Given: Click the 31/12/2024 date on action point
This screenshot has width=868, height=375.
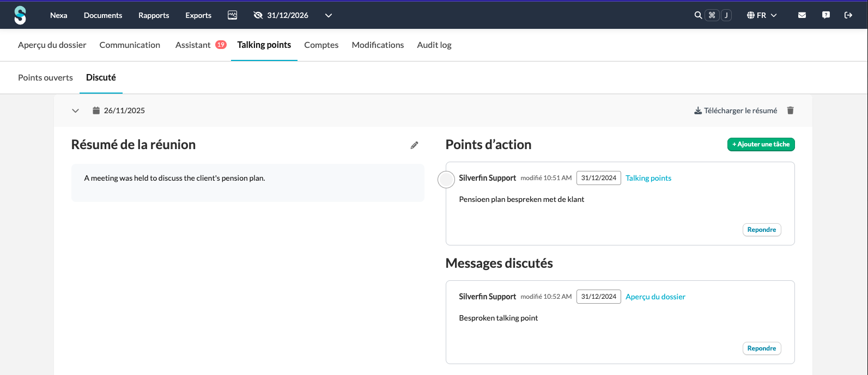Looking at the screenshot, I should [599, 178].
